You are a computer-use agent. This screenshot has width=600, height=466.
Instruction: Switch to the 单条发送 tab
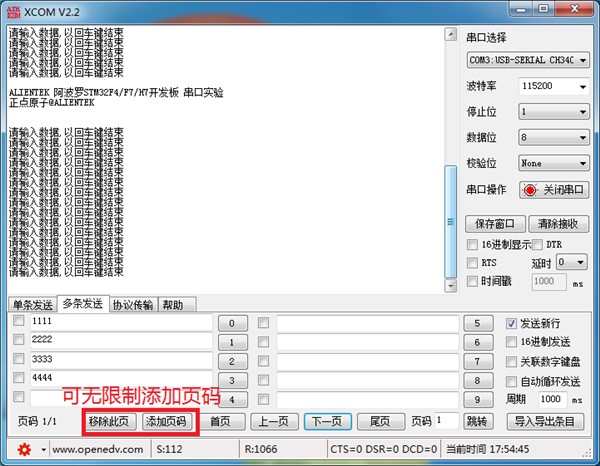point(33,305)
